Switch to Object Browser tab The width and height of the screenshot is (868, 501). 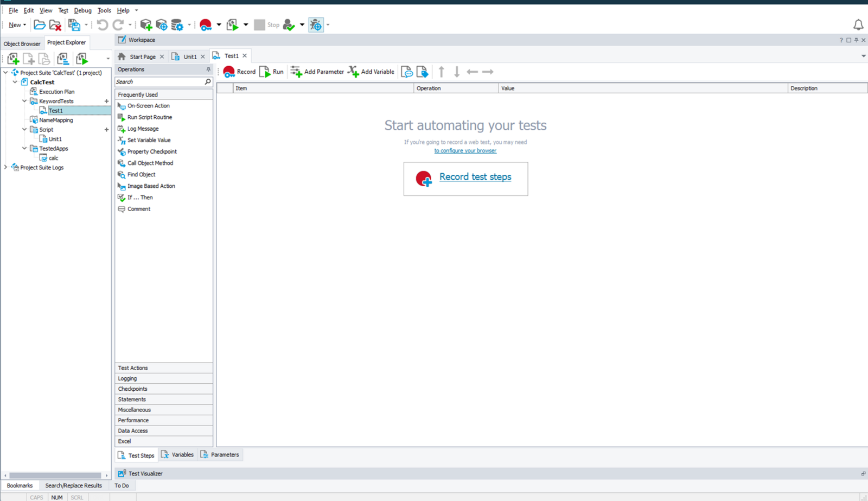[x=22, y=43]
